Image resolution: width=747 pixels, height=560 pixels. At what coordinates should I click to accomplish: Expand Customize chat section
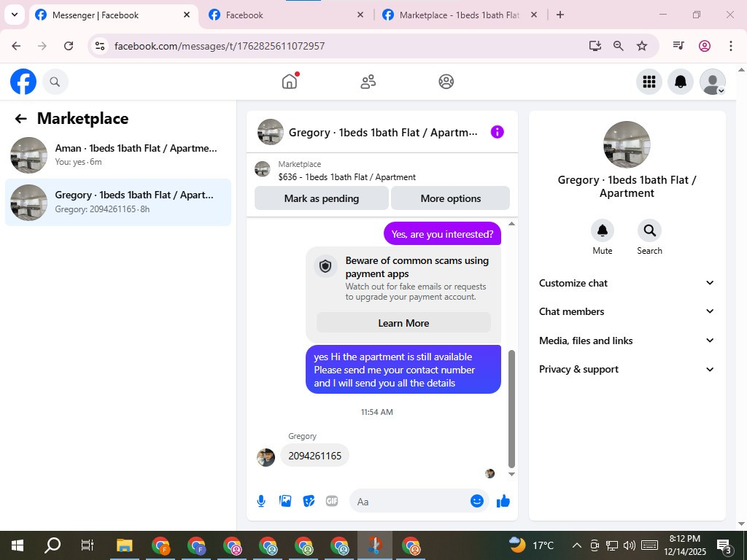[x=627, y=283]
